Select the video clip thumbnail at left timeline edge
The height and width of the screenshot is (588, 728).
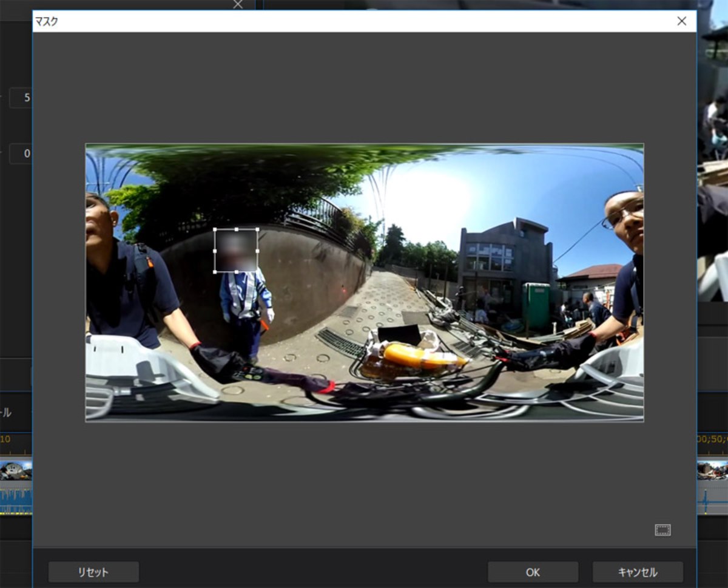[x=16, y=471]
